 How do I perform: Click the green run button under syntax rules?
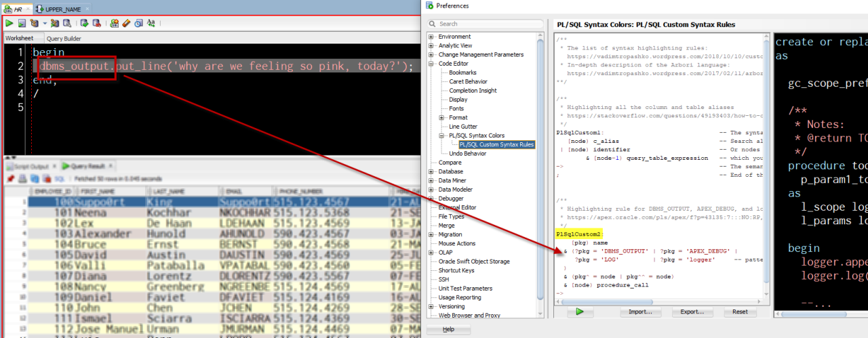click(580, 312)
